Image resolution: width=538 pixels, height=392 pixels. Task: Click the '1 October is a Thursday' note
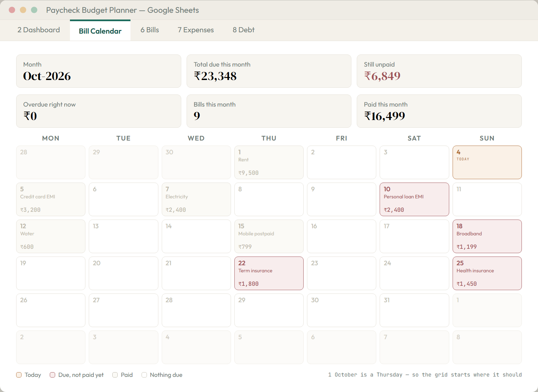click(x=425, y=375)
